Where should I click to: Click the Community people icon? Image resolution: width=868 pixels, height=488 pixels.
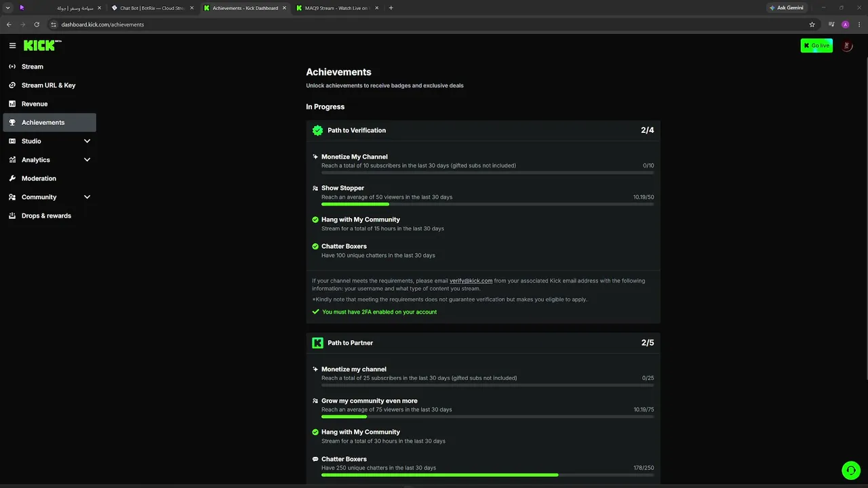point(12,197)
